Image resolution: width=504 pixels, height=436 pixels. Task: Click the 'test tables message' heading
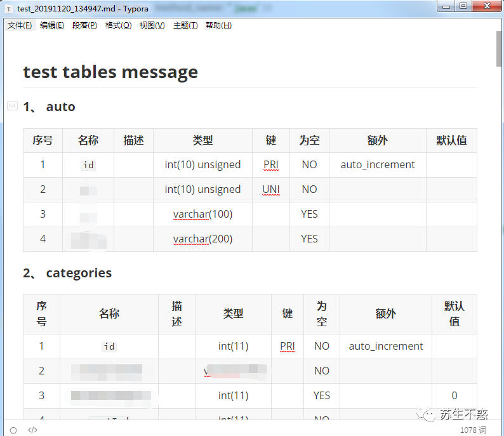pos(110,72)
